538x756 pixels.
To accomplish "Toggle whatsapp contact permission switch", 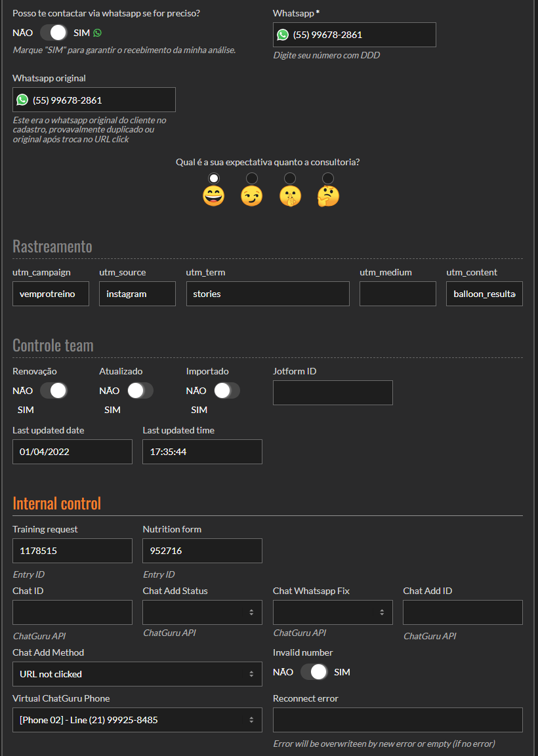I will click(x=54, y=33).
